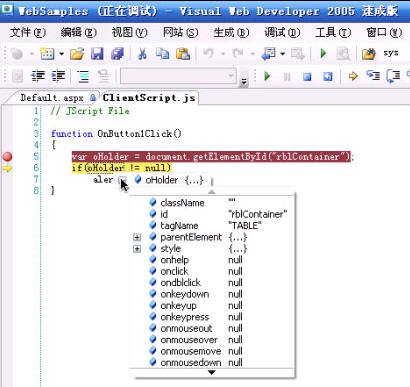Click the yellow current-statement arrow on line 6

pos(7,168)
